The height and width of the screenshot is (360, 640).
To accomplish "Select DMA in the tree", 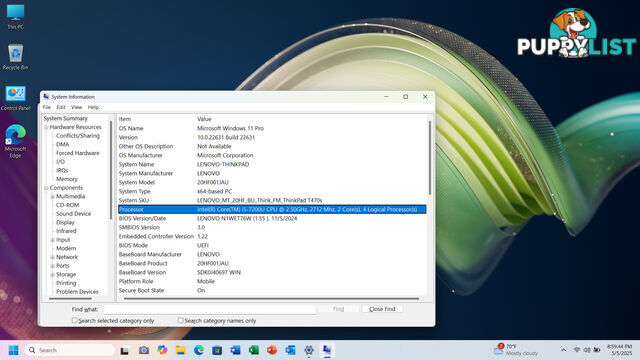I will (62, 144).
